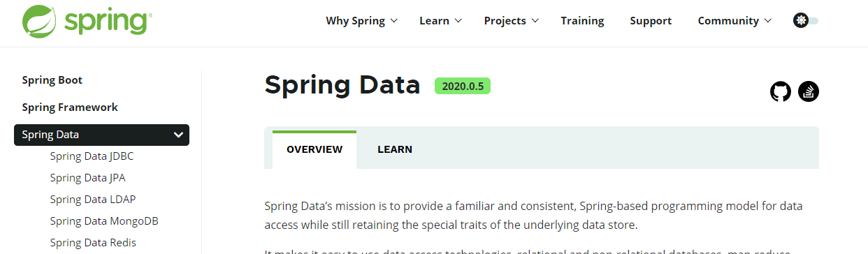Open the Stack Overflow icon

(809, 91)
